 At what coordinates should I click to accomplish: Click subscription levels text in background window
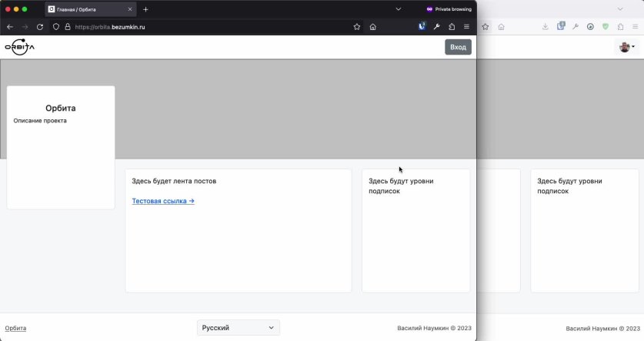569,186
